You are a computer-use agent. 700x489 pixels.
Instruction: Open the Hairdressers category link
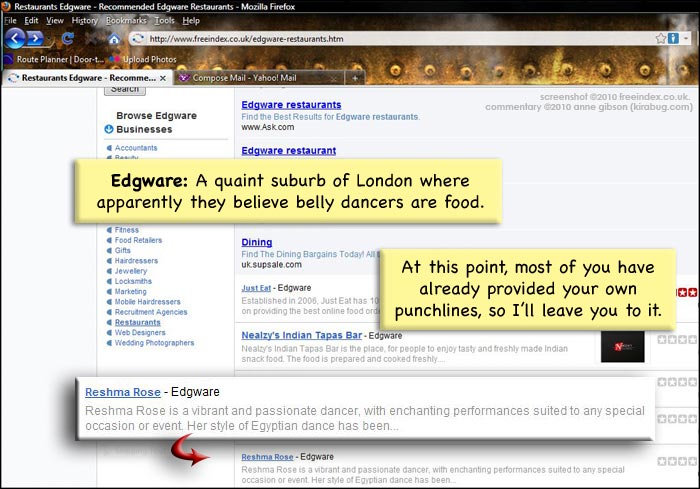click(x=136, y=261)
